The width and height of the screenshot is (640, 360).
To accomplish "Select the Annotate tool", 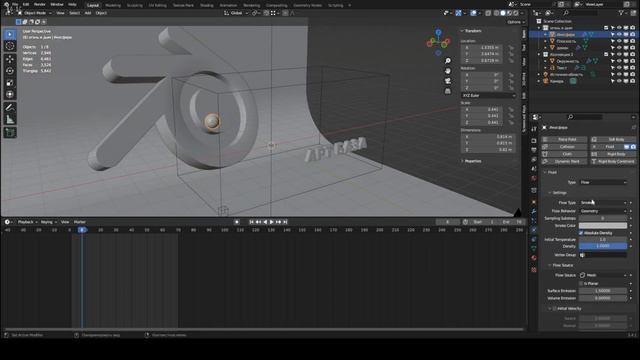I will 10,108.
